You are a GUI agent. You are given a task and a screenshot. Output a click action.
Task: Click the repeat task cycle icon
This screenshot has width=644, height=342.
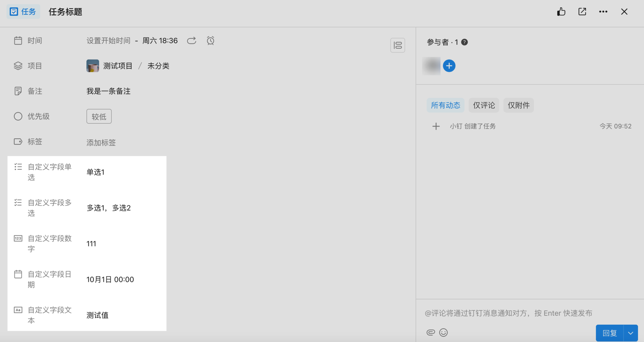191,41
